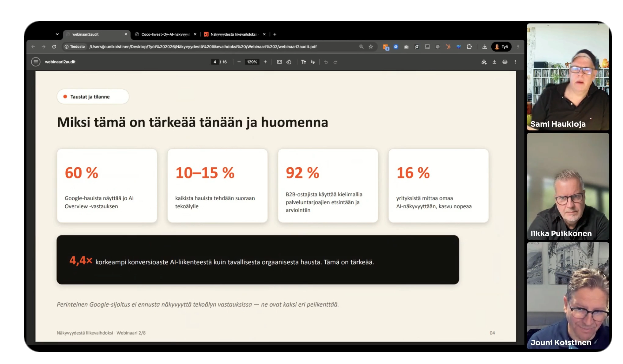The height and width of the screenshot is (364, 623).
Task: Show Chrome downloads
Action: pyautogui.click(x=484, y=47)
